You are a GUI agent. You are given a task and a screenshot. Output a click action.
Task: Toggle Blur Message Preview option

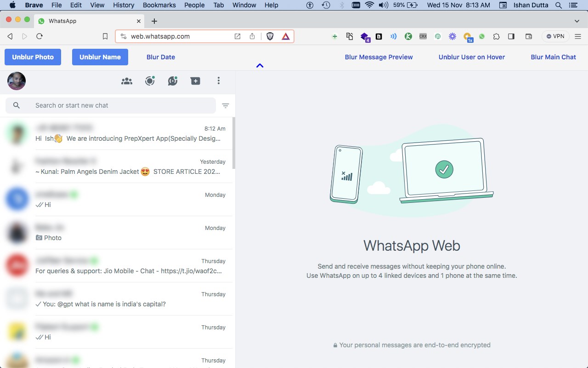379,57
